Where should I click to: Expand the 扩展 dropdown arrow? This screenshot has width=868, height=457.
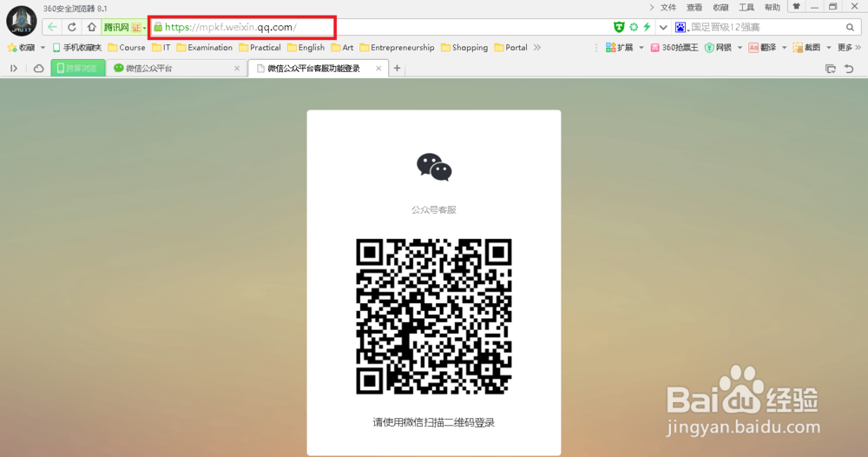[641, 48]
